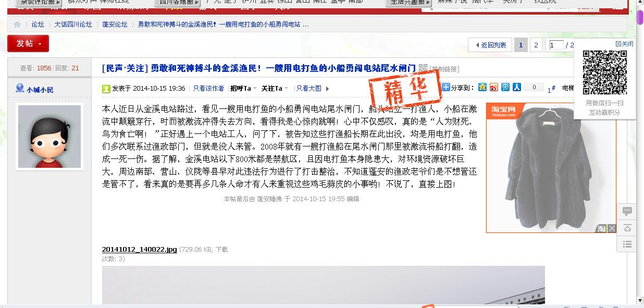The height and width of the screenshot is (308, 644).
Task: Close the Taobao coat advertisement
Action: (x=612, y=228)
